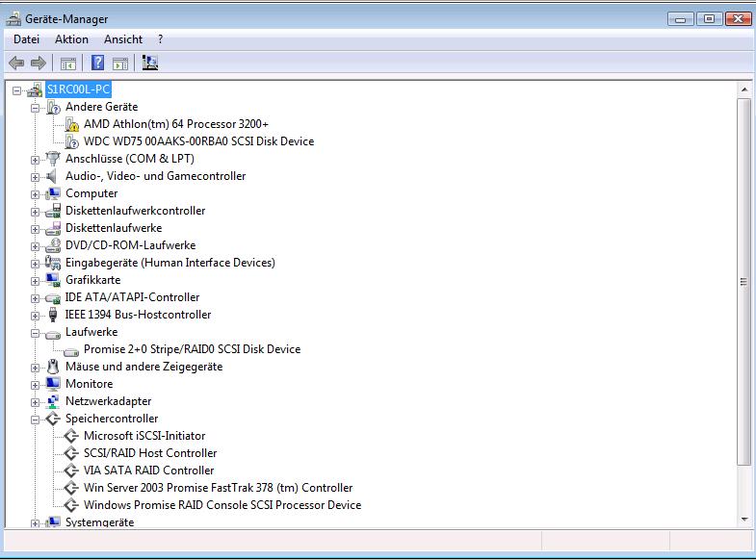This screenshot has height=560, width=756.
Task: Click the scrollbar down arrow
Action: (x=743, y=519)
